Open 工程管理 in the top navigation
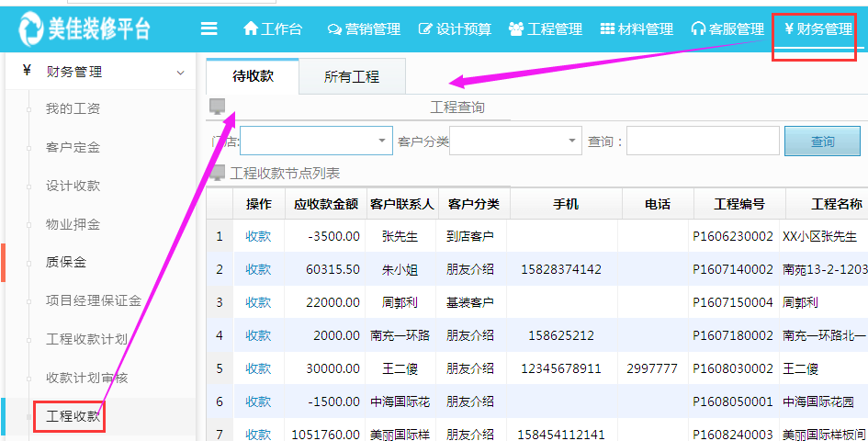The image size is (868, 441). point(546,29)
